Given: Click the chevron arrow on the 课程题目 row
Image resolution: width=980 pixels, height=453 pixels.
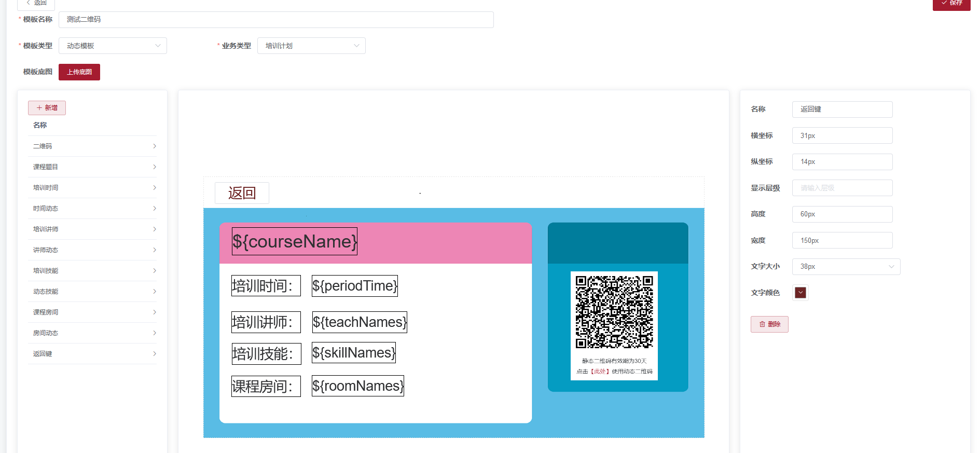Looking at the screenshot, I should coord(155,167).
